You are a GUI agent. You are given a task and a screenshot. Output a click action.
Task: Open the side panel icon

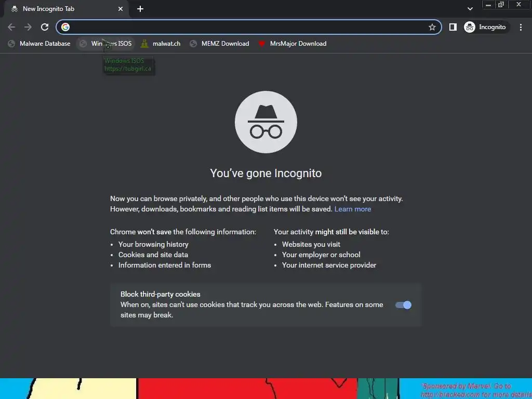click(x=453, y=27)
